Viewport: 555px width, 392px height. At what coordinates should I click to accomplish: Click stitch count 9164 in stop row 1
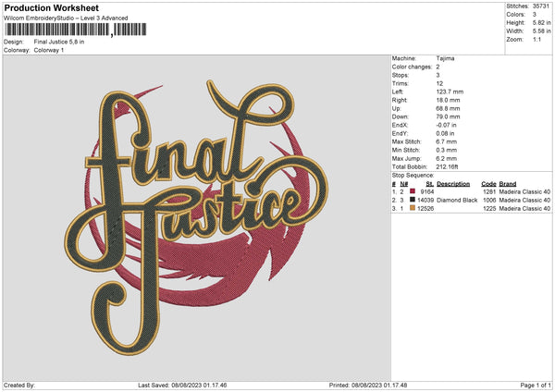pos(427,191)
